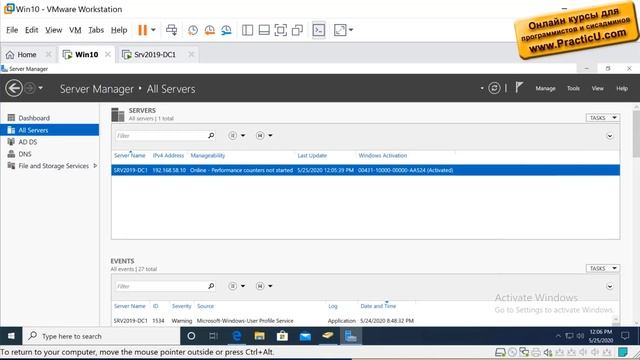Send Ctrl+Alt+Del to the virtual machine
The image size is (640, 360).
[171, 30]
